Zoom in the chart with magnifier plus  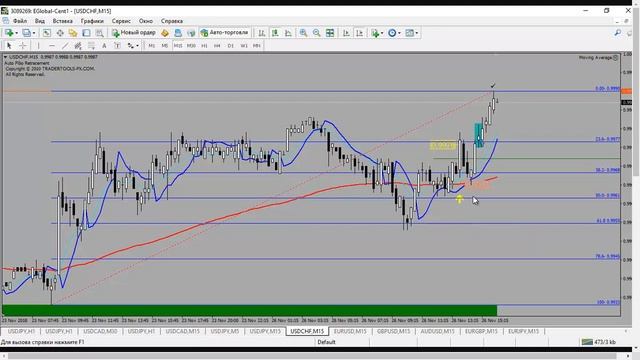pos(303,33)
